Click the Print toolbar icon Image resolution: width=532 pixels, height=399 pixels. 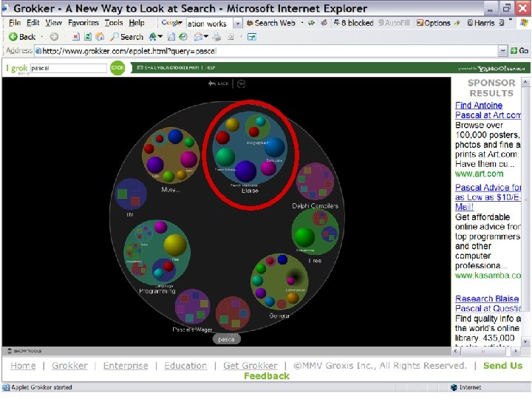point(216,37)
